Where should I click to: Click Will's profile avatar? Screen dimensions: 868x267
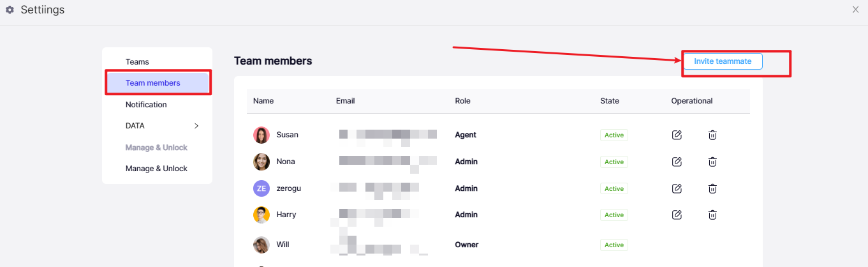(x=261, y=245)
